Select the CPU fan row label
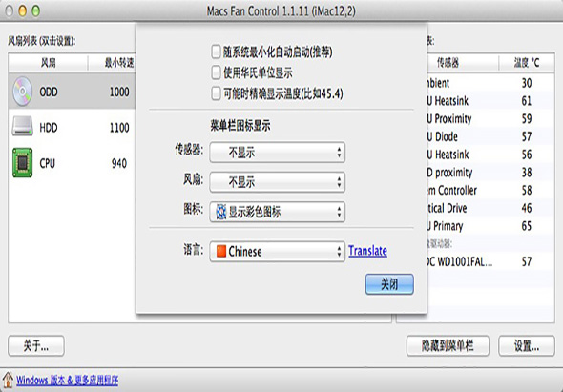This screenshot has height=392, width=563. [48, 163]
